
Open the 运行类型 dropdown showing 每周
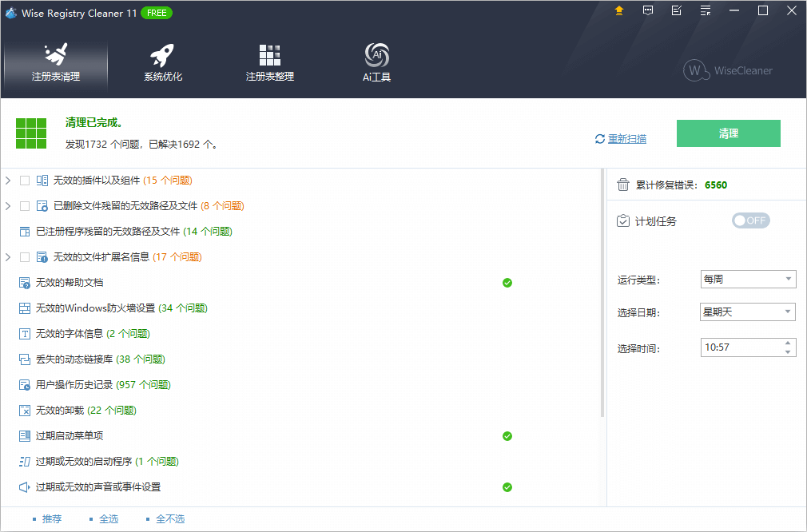[747, 280]
